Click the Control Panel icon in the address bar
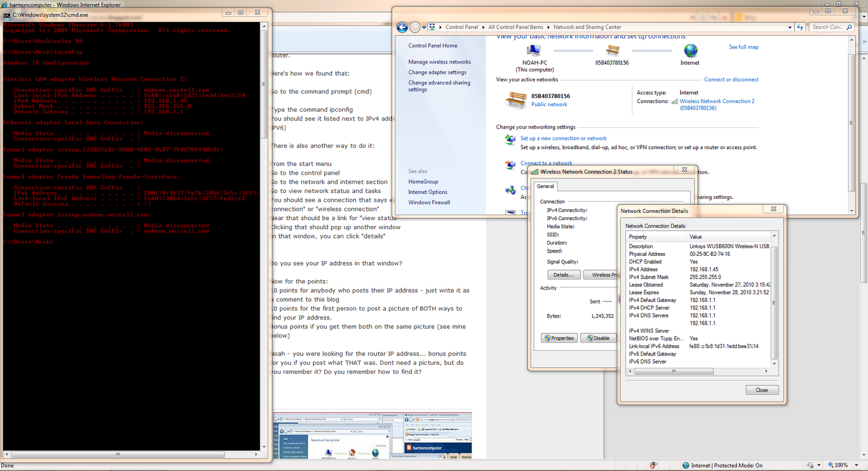Image resolution: width=868 pixels, height=471 pixels. pyautogui.click(x=432, y=27)
